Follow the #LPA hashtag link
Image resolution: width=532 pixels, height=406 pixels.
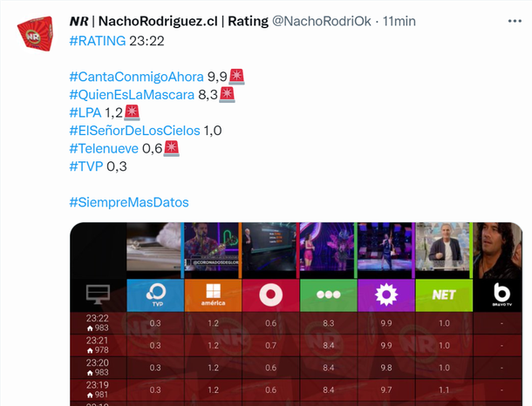point(85,112)
